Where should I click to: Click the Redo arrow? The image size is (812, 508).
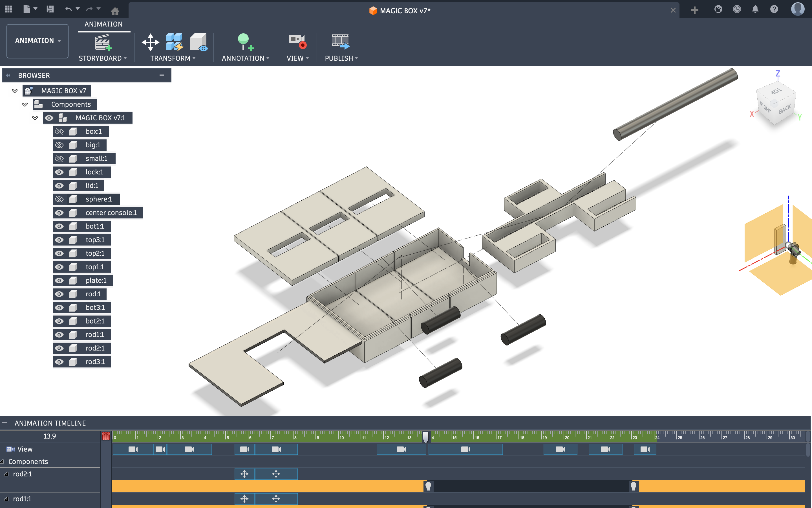click(89, 9)
